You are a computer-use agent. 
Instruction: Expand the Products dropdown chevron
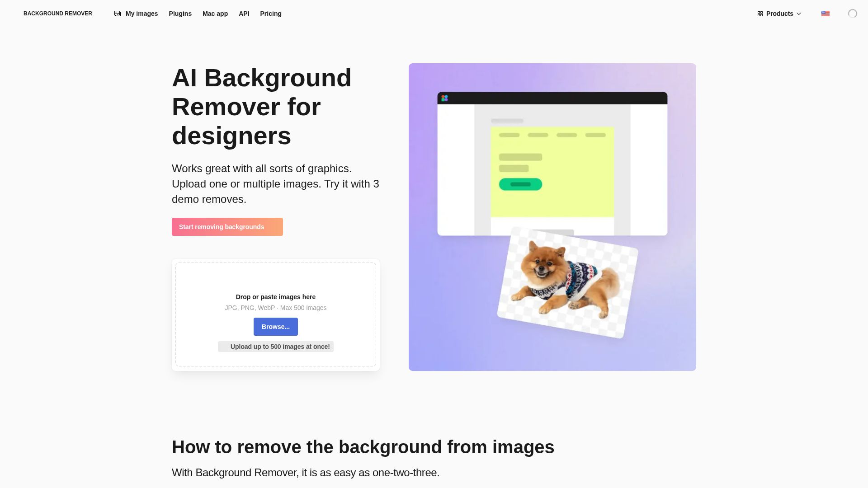[x=799, y=14]
